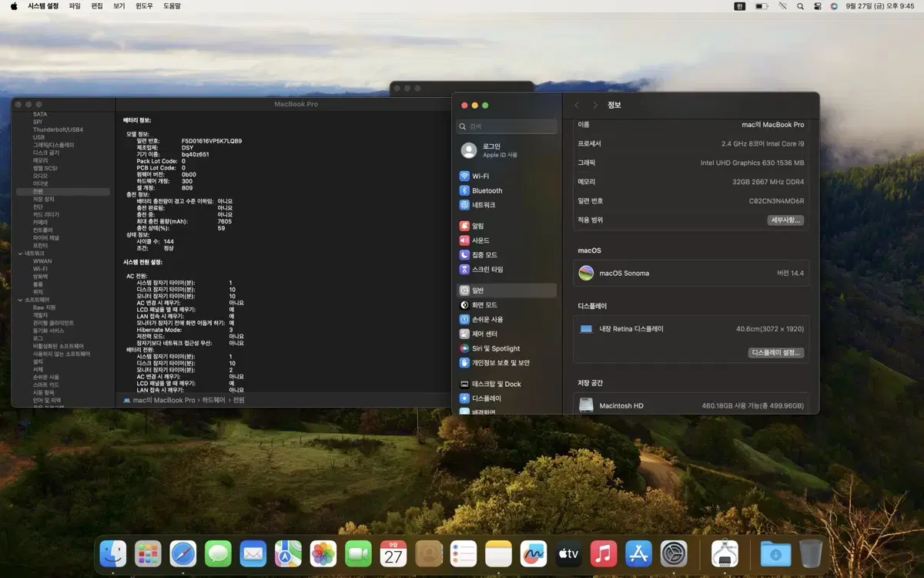Open System Information app in the Dock
This screenshot has height=578, width=924.
pos(725,553)
